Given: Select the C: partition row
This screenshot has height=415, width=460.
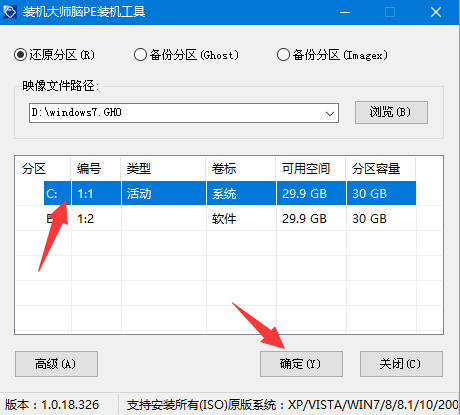Looking at the screenshot, I should (230, 193).
